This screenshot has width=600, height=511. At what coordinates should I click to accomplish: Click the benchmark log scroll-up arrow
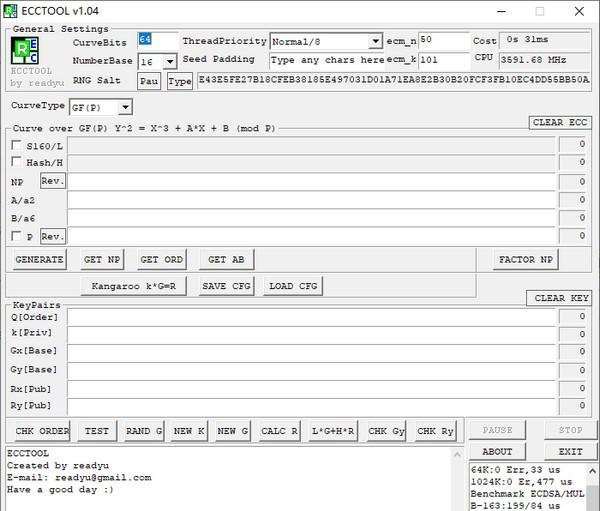(592, 471)
